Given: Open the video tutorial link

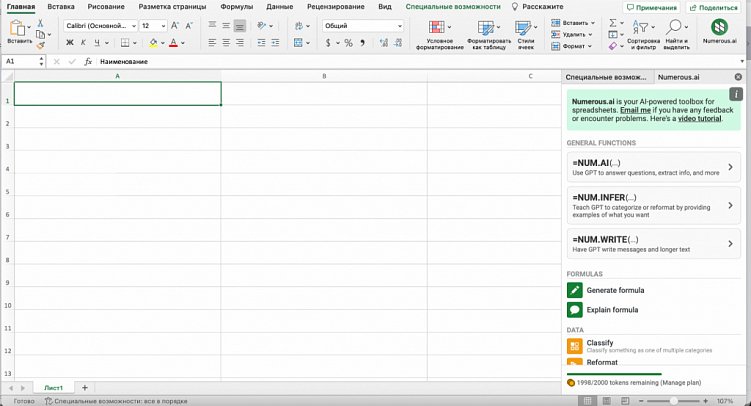Looking at the screenshot, I should point(699,118).
